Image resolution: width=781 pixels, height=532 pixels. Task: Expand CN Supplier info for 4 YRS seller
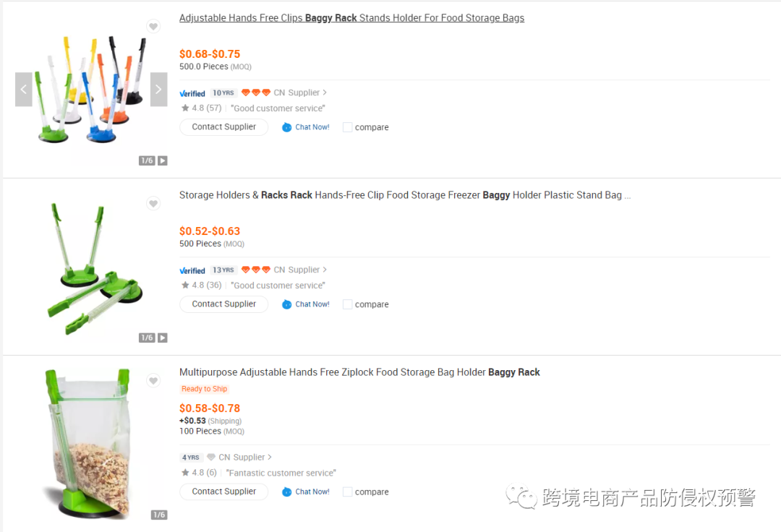coord(270,457)
